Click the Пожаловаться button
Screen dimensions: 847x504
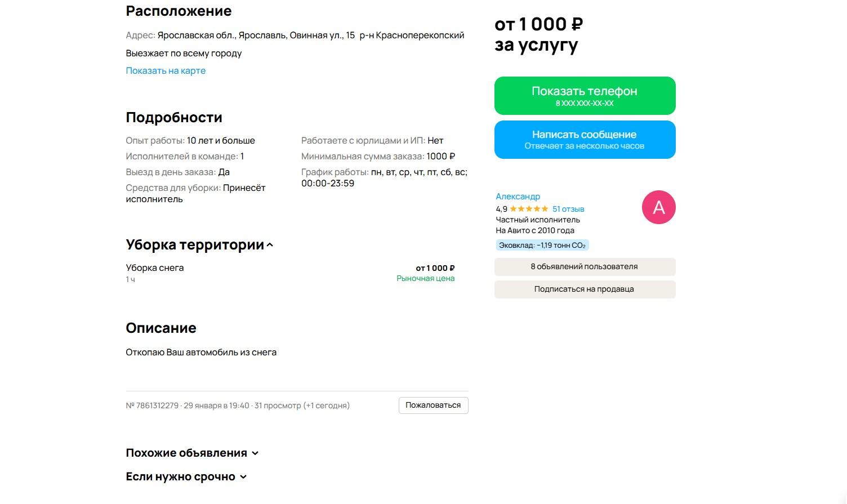[x=433, y=405]
